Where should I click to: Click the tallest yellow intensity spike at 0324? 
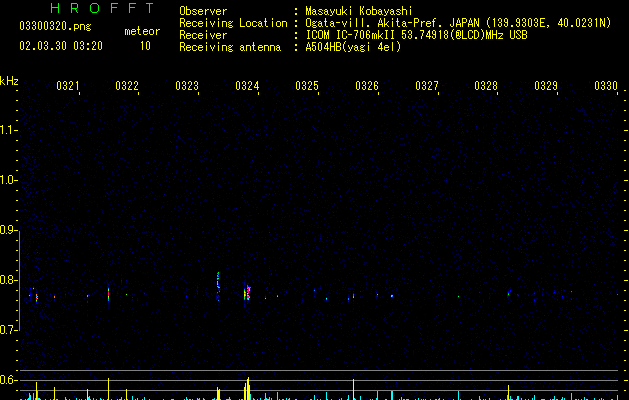coord(248,388)
